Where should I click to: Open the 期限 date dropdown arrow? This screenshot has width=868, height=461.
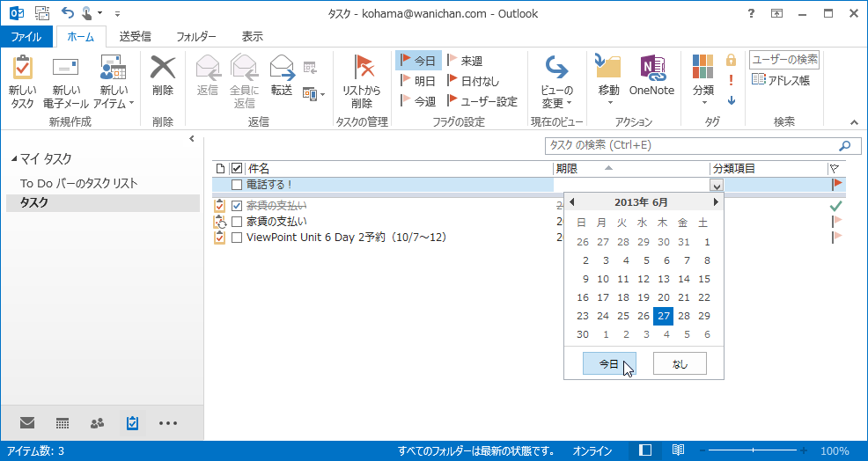(x=717, y=186)
